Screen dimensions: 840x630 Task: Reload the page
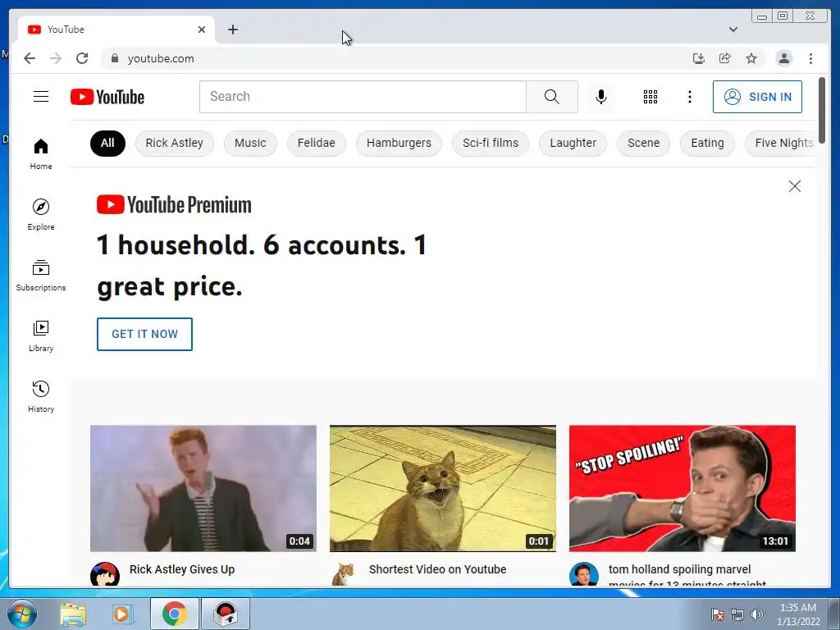coord(82,58)
